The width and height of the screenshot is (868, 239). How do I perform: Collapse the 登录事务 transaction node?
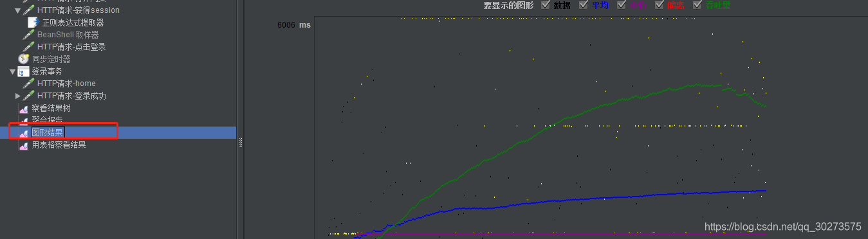coord(12,71)
